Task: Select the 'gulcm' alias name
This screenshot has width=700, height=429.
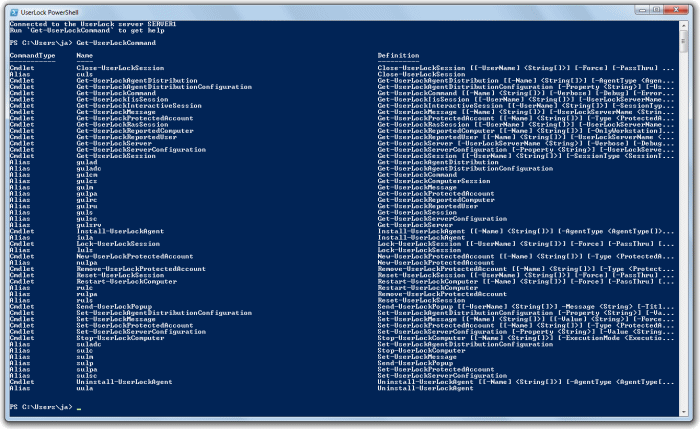Action: 87,175
